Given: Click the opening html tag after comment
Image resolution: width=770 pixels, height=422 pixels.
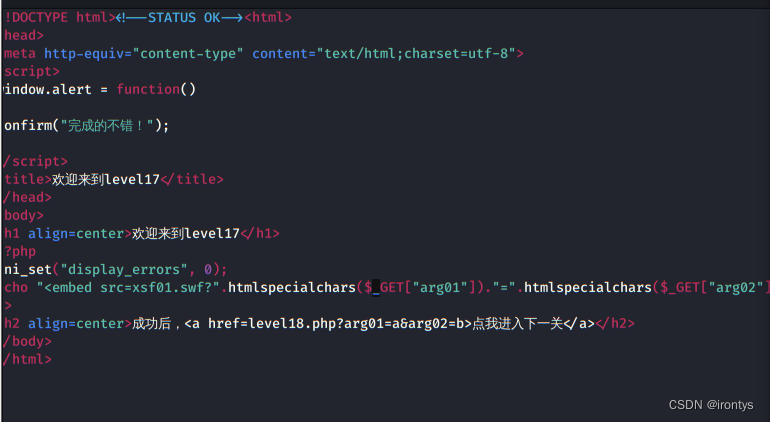Looking at the screenshot, I should [x=268, y=18].
